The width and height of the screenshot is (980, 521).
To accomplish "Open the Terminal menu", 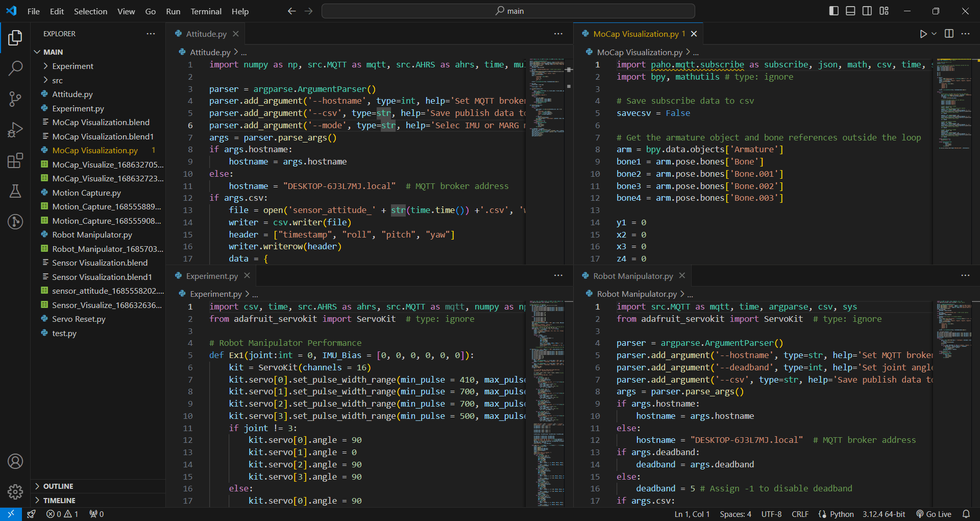I will 206,11.
